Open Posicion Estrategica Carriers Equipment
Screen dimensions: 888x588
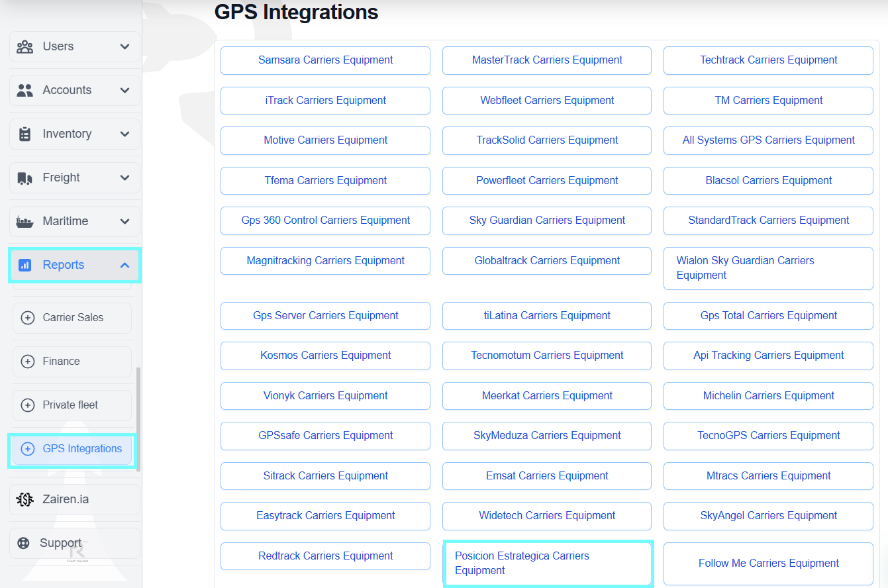point(547,563)
